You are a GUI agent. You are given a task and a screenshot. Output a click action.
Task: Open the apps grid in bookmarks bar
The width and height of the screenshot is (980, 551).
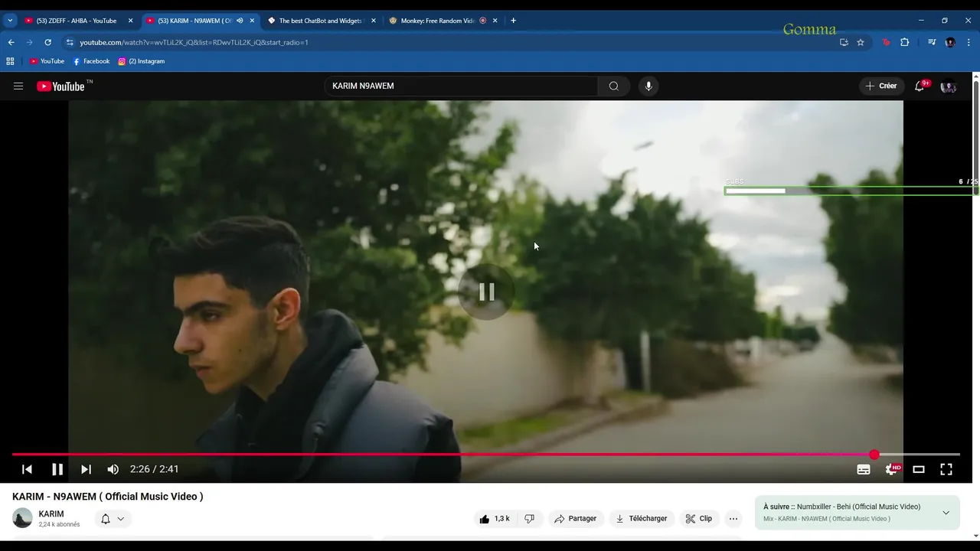click(x=10, y=61)
